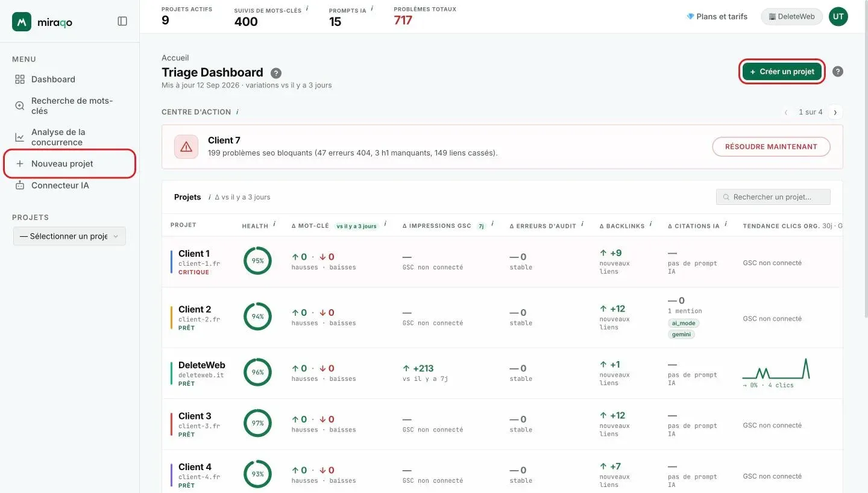Viewport: 868px width, 493px height.
Task: Open the Client 4 project name
Action: point(195,467)
